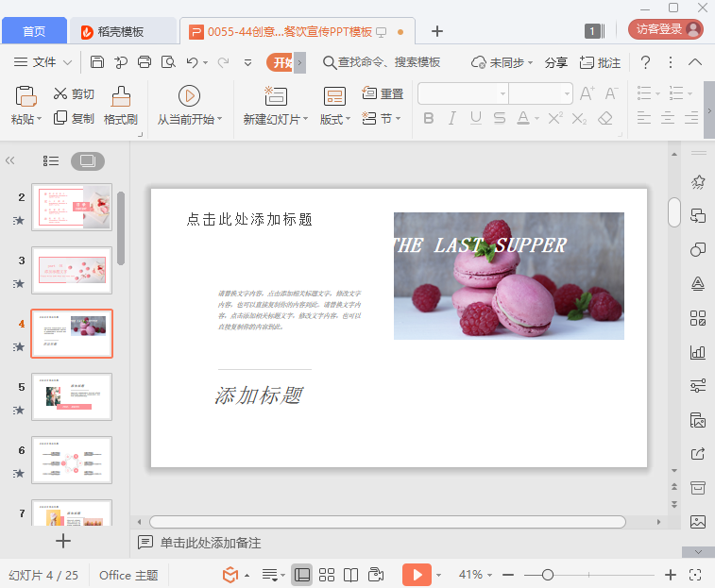Open the picture icon at bottom of right sidebar
Image resolution: width=715 pixels, height=588 pixels.
click(x=698, y=521)
